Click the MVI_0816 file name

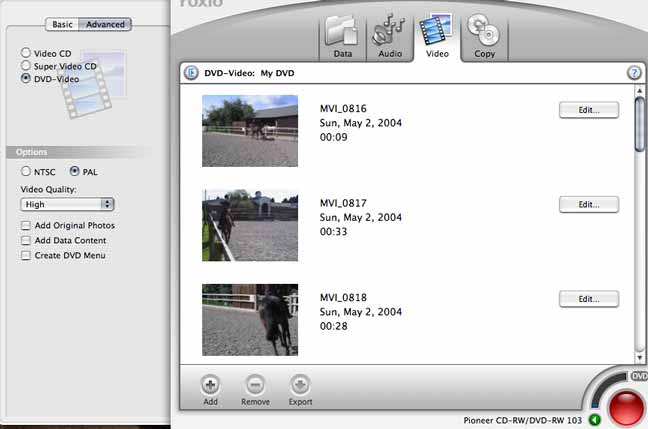click(x=343, y=108)
